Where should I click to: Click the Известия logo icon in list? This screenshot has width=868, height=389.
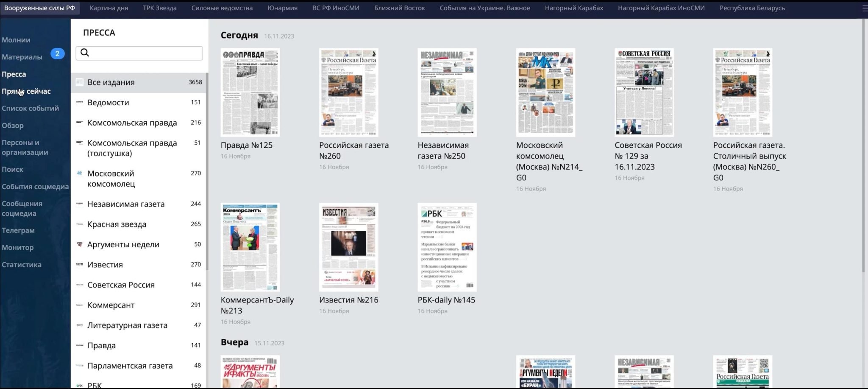pos(79,265)
